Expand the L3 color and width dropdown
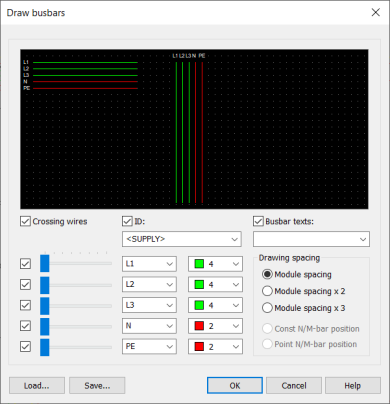This screenshot has height=404, width=390. click(x=215, y=305)
